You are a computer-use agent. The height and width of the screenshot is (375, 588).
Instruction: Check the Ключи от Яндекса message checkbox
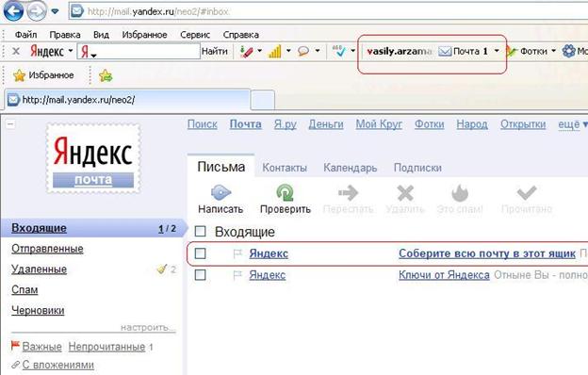pyautogui.click(x=201, y=275)
